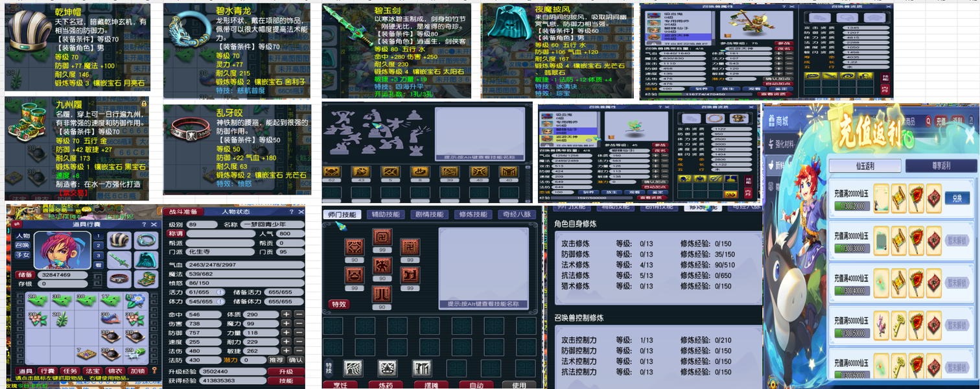Image resolution: width=980 pixels, height=389 pixels.
Task: Click the 技能 button in character status
Action: coord(286,381)
